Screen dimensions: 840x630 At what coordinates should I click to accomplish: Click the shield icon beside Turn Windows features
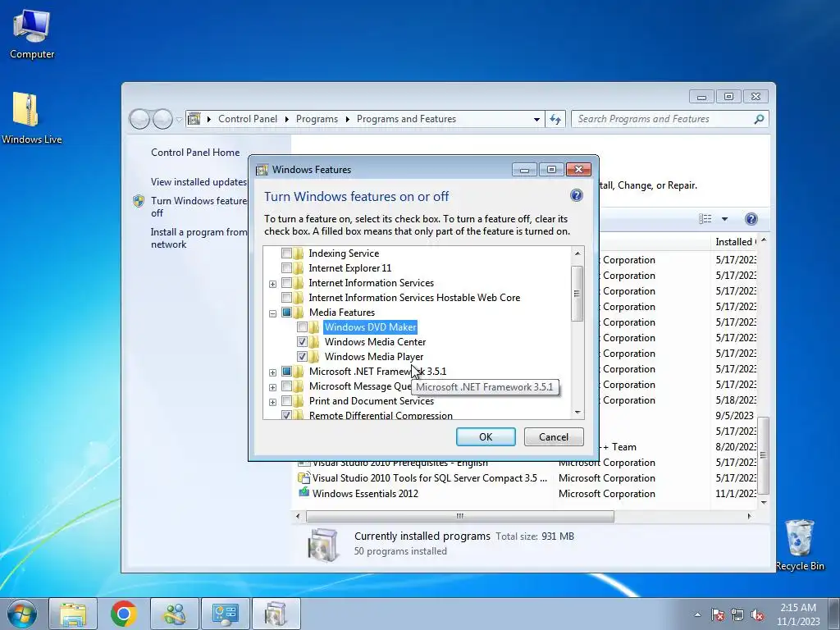139,201
